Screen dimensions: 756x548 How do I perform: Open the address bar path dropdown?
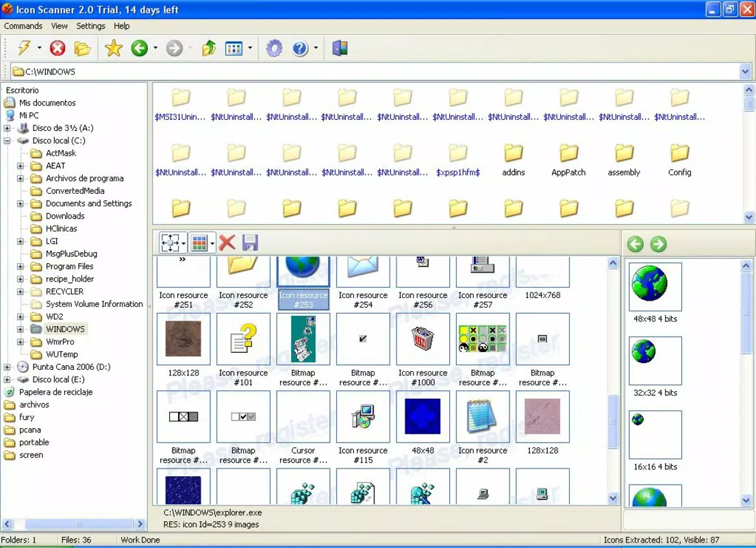click(745, 72)
